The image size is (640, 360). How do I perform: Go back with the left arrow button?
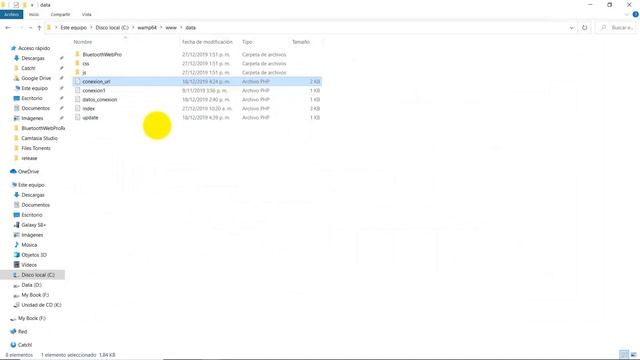(x=8, y=28)
